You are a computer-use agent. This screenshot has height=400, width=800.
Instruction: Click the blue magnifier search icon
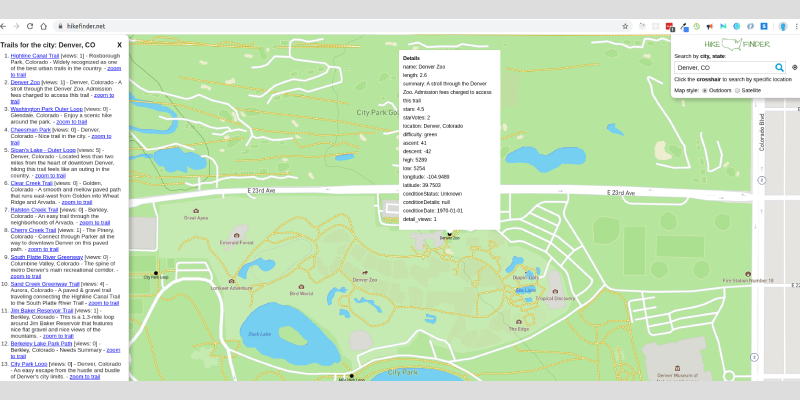779,67
